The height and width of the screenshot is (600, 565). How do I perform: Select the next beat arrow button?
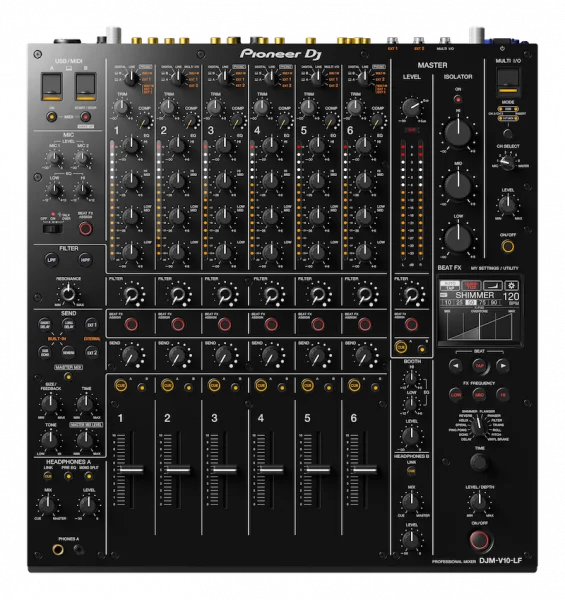[x=503, y=365]
